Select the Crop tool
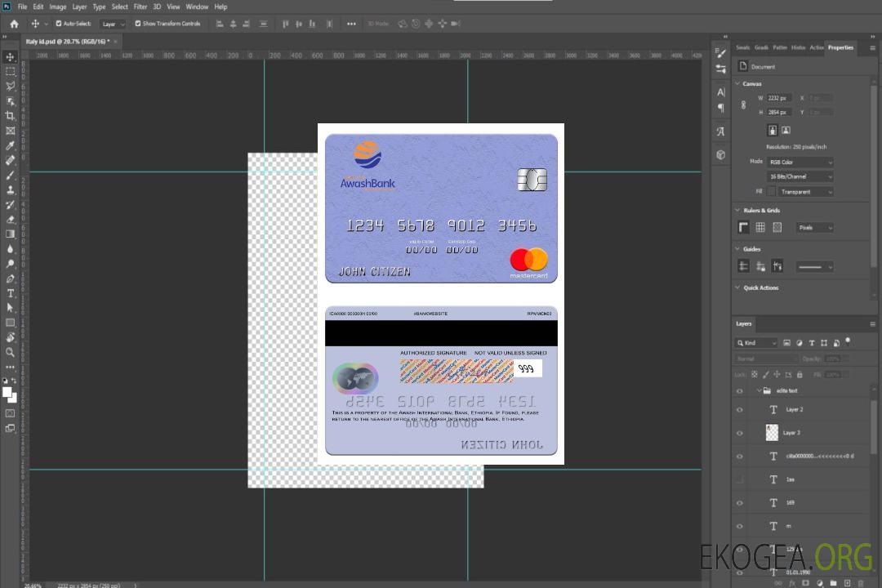 (11, 116)
